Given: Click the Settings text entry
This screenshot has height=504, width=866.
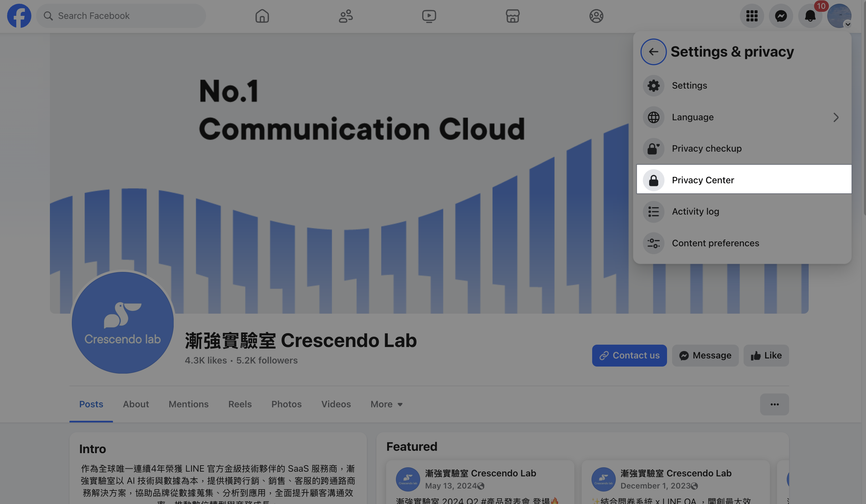Looking at the screenshot, I should tap(689, 86).
